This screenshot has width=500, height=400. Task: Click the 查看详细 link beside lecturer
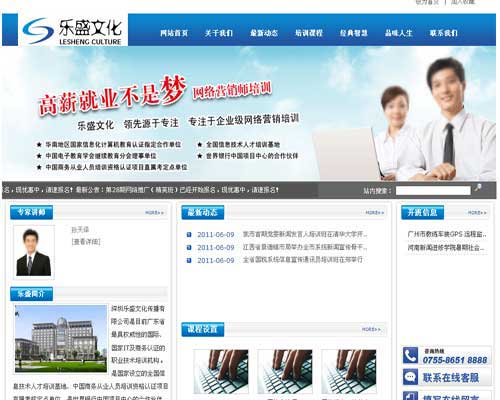coord(86,242)
